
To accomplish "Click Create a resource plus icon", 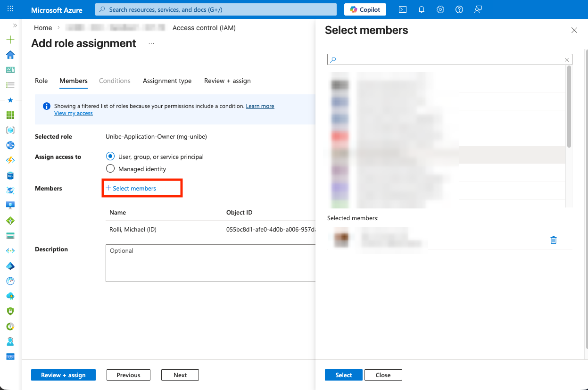I will pos(10,40).
